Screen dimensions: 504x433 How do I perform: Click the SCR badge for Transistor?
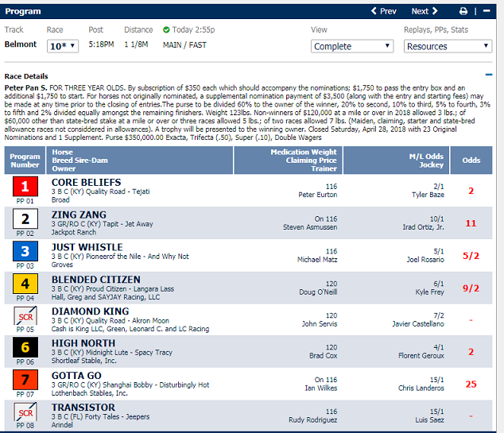coord(25,411)
